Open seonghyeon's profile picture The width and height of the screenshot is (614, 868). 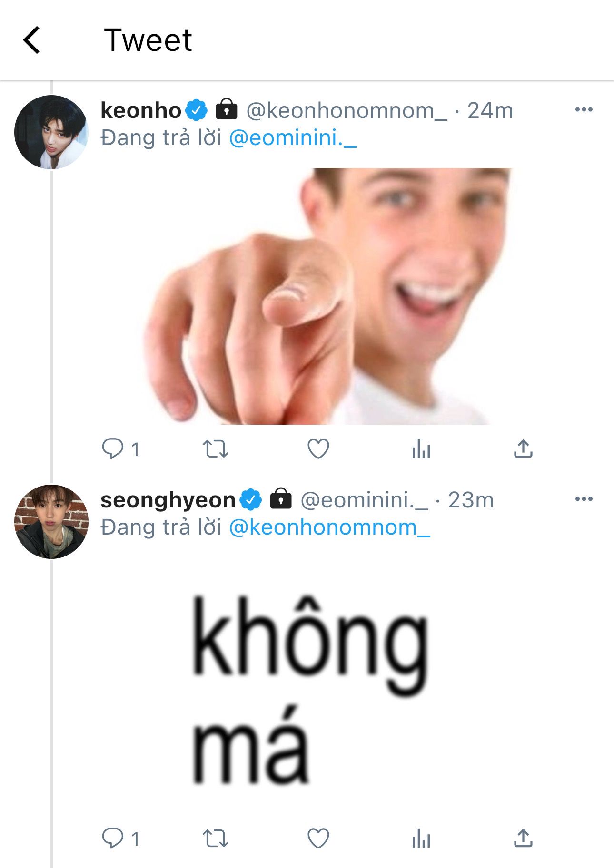[x=51, y=522]
